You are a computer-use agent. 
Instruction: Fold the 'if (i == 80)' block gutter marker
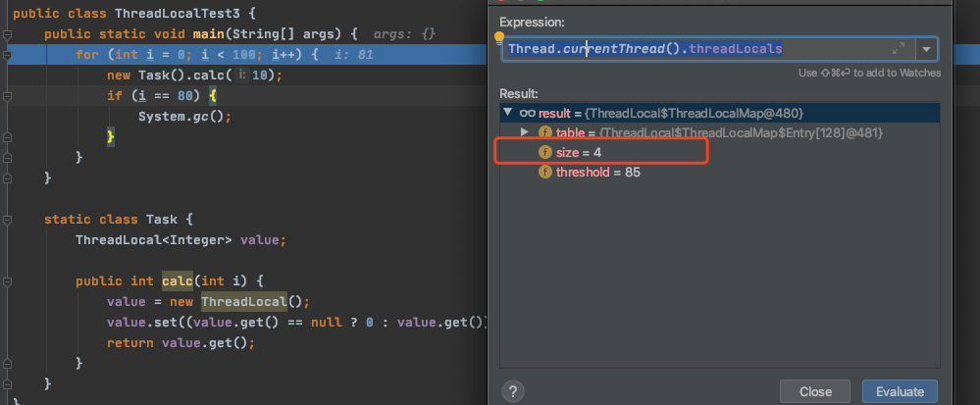(x=7, y=96)
